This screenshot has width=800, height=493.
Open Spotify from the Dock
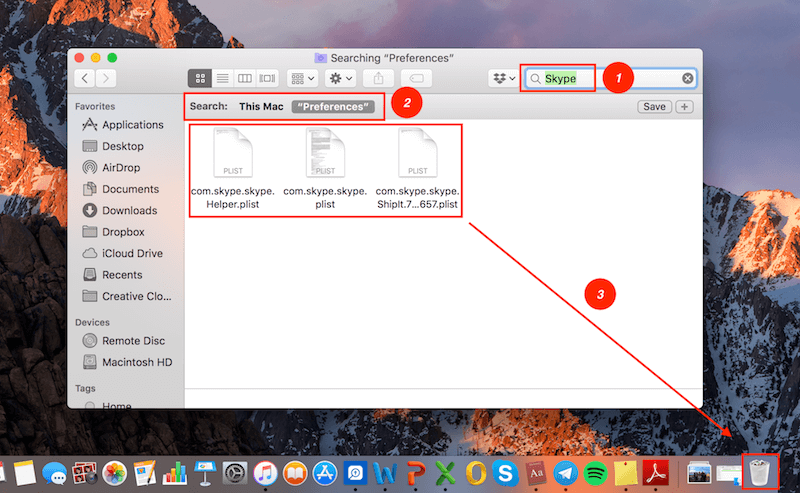pos(596,474)
